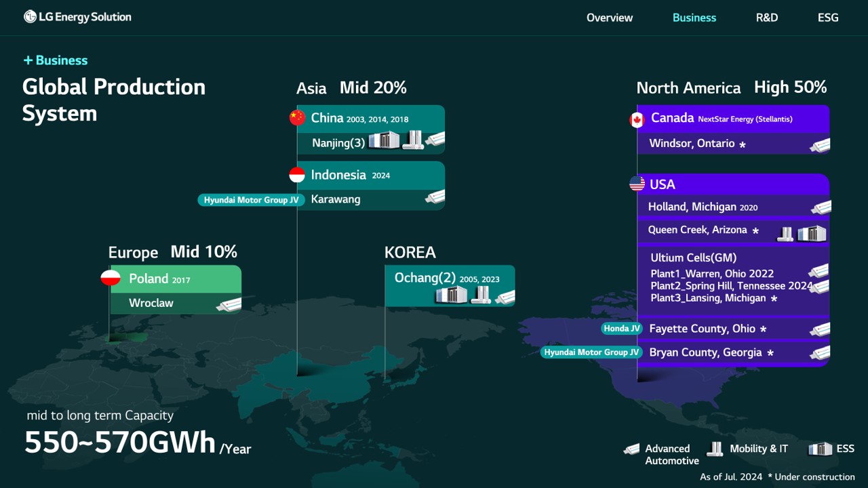Click the Mobility & IT icon in Queen Creek row
The height and width of the screenshot is (488, 868).
[x=785, y=234]
